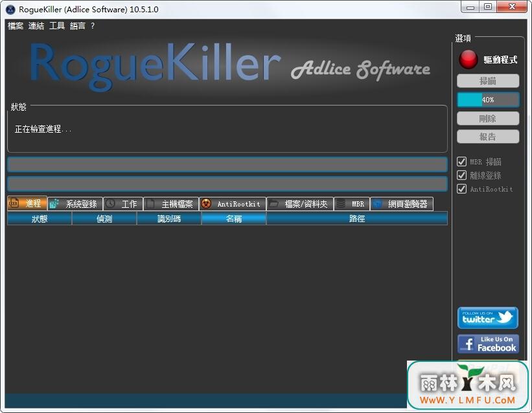Click the MBR disk stack icon
This screenshot has height=413, width=532.
click(x=341, y=204)
